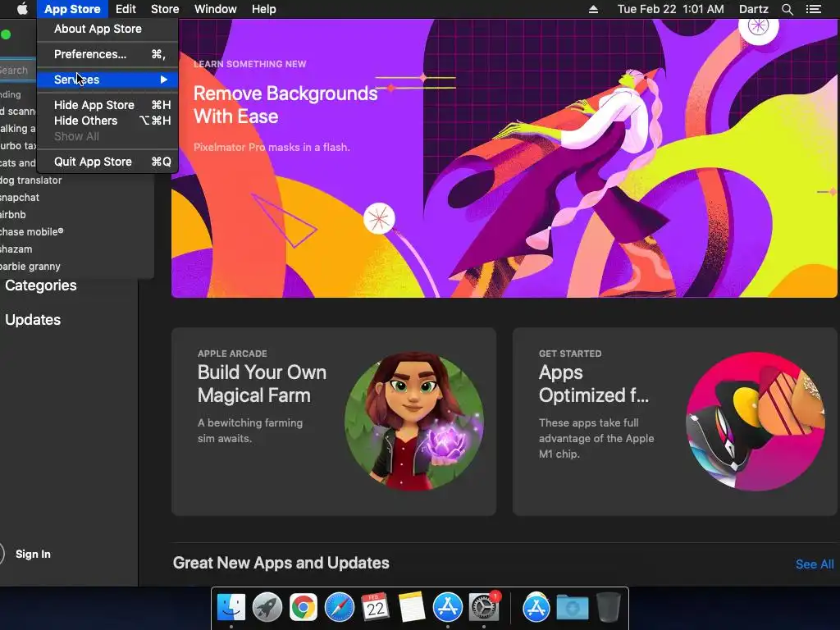Viewport: 840px width, 630px height.
Task: Select Hide App Store menu item
Action: [107, 105]
